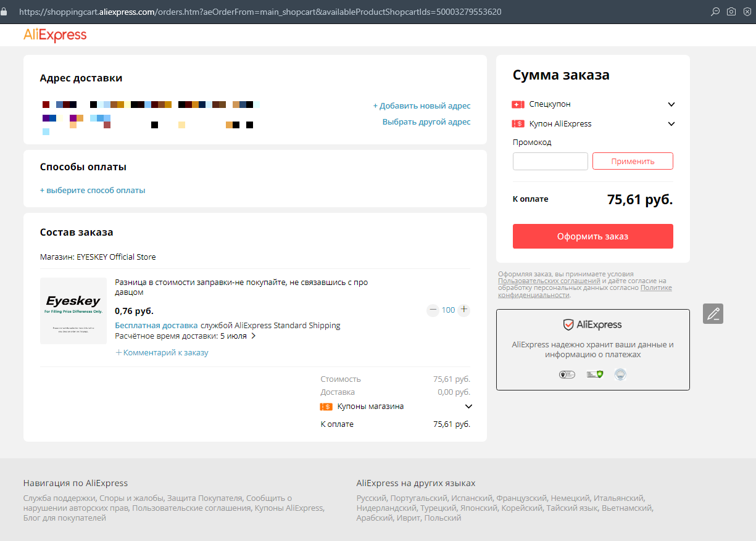Click the quantity value 100
Image resolution: width=756 pixels, height=541 pixels.
tap(448, 310)
